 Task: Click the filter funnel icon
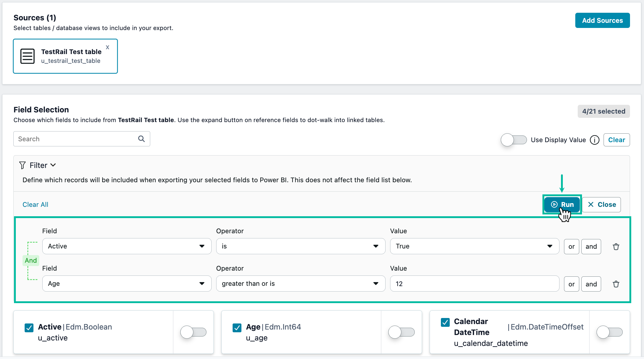click(23, 165)
